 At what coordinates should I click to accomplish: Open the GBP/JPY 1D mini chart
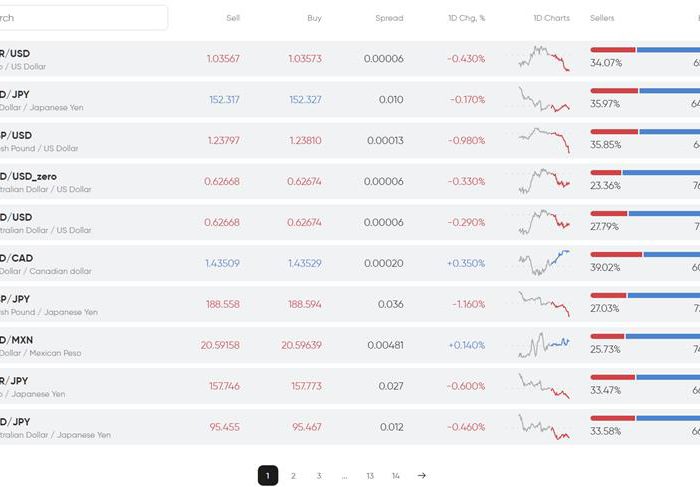pyautogui.click(x=544, y=304)
